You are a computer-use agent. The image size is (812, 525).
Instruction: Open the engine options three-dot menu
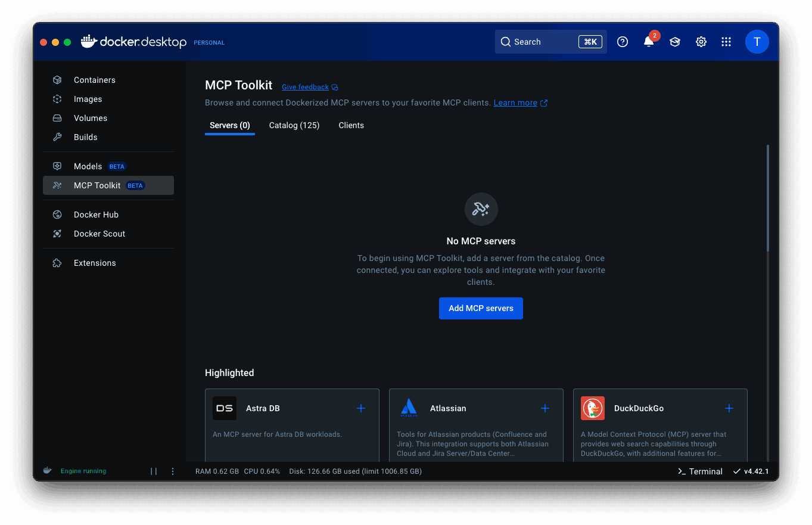pyautogui.click(x=172, y=471)
